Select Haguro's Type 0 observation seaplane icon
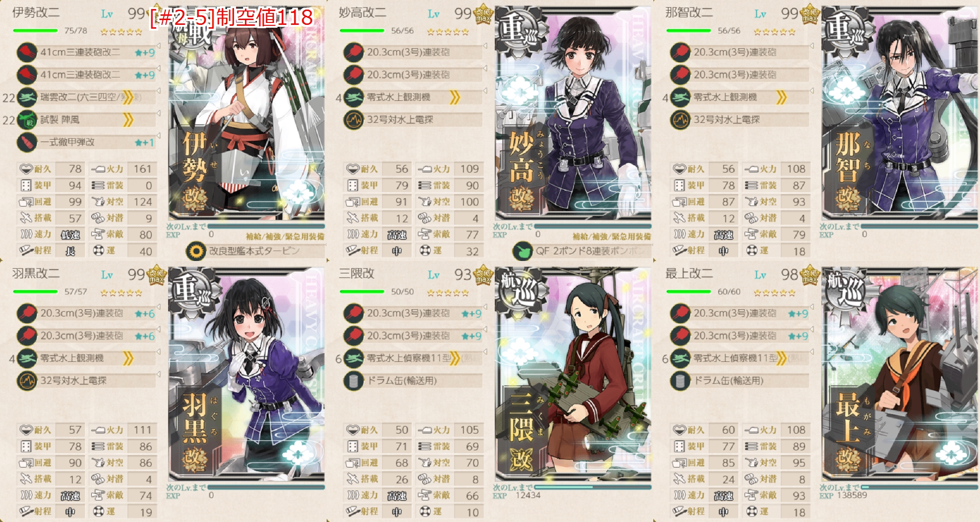This screenshot has height=522, width=980. [27, 359]
